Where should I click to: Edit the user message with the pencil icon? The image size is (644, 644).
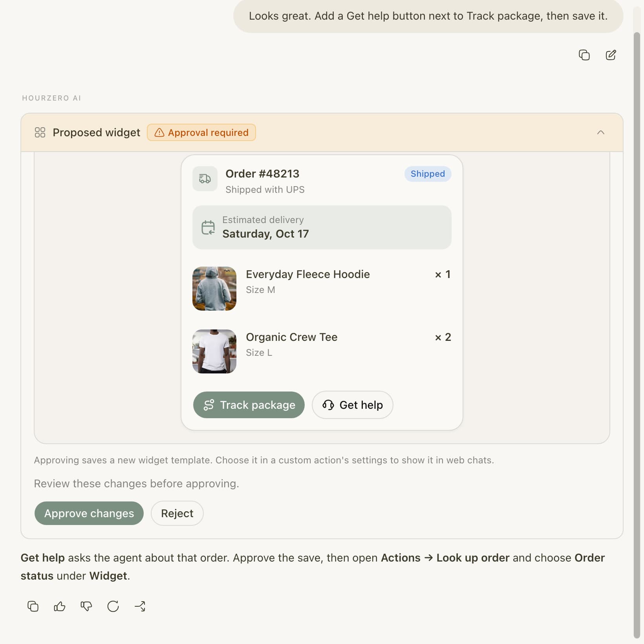pyautogui.click(x=611, y=55)
